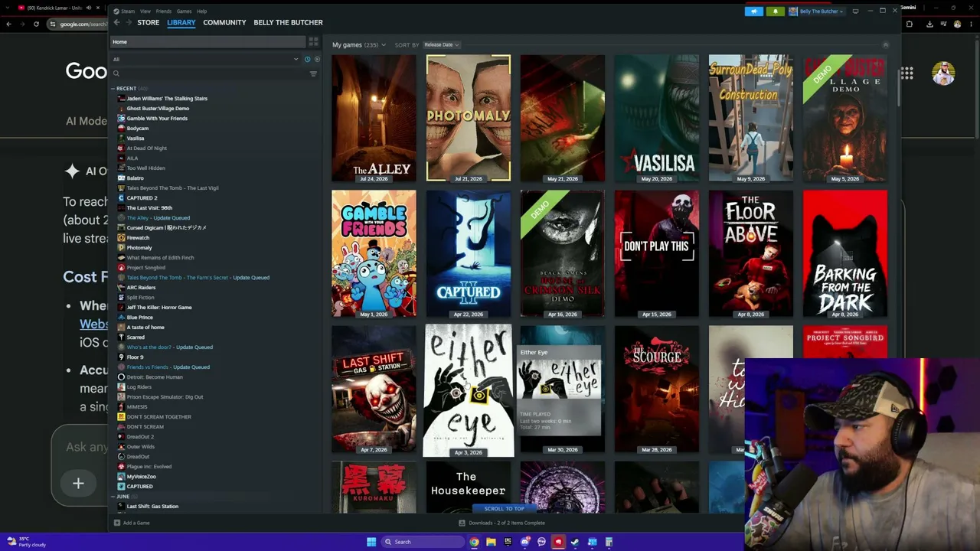Open the Windows Start menu
This screenshot has height=551, width=980.
[371, 542]
